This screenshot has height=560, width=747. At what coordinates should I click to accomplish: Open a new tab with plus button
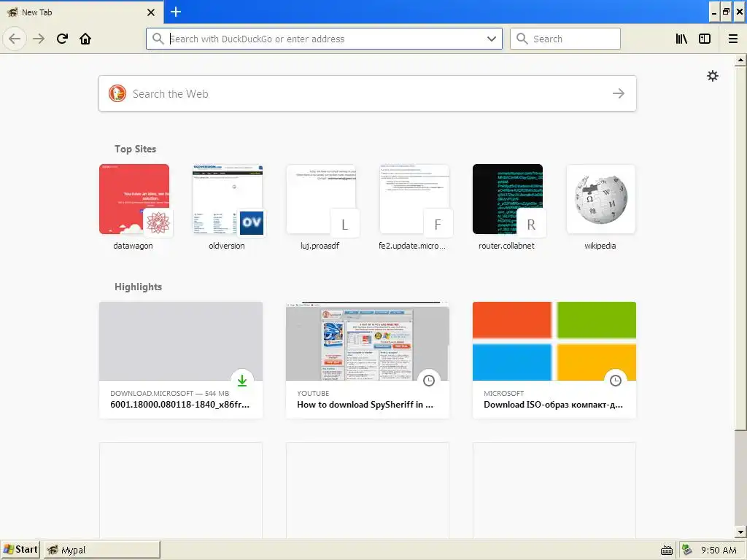click(175, 12)
